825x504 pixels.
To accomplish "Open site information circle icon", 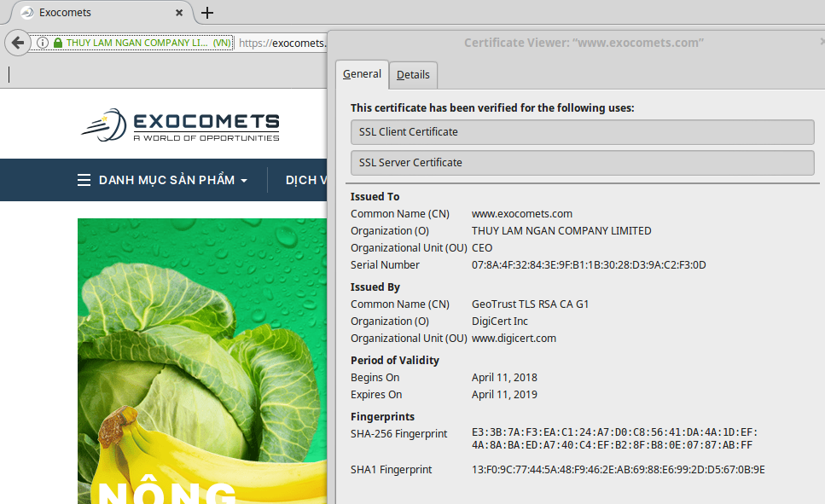I will click(43, 43).
